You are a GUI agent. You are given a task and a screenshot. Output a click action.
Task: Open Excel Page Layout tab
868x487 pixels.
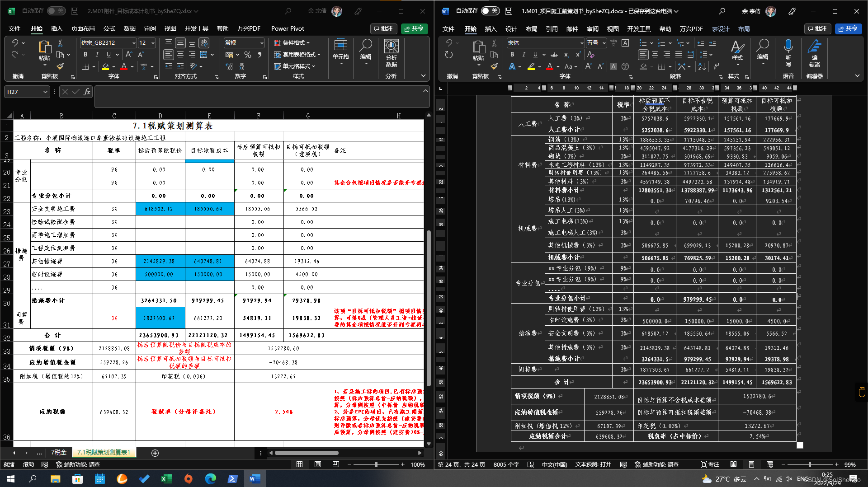pyautogui.click(x=83, y=28)
